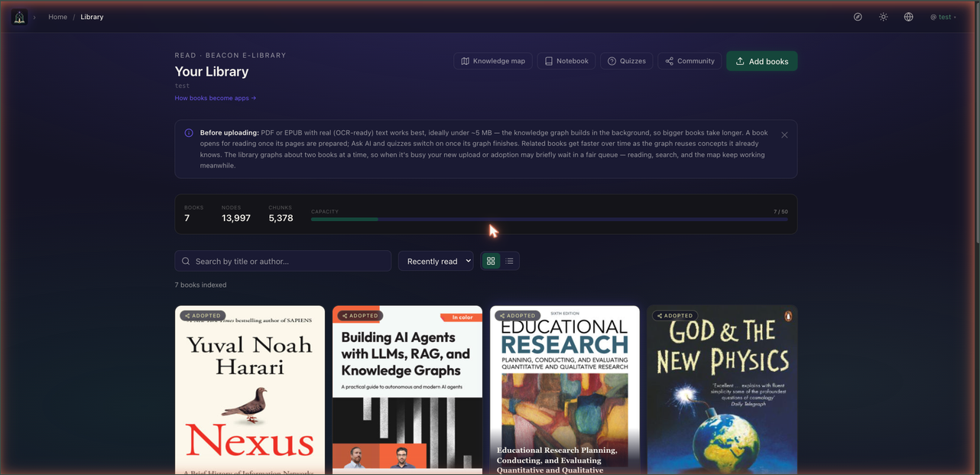This screenshot has height=475, width=980.
Task: Click the magnifier icon in search box
Action: 186,261
